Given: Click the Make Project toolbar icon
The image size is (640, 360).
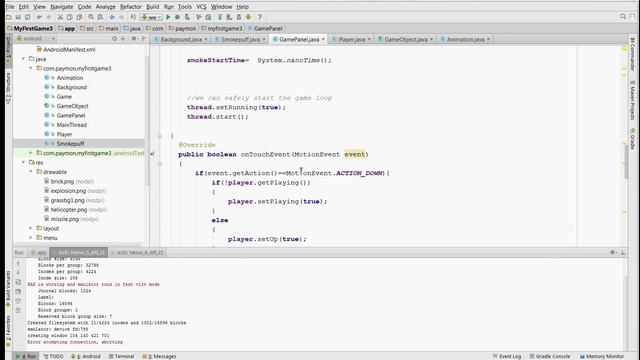Looking at the screenshot, I should (133, 17).
